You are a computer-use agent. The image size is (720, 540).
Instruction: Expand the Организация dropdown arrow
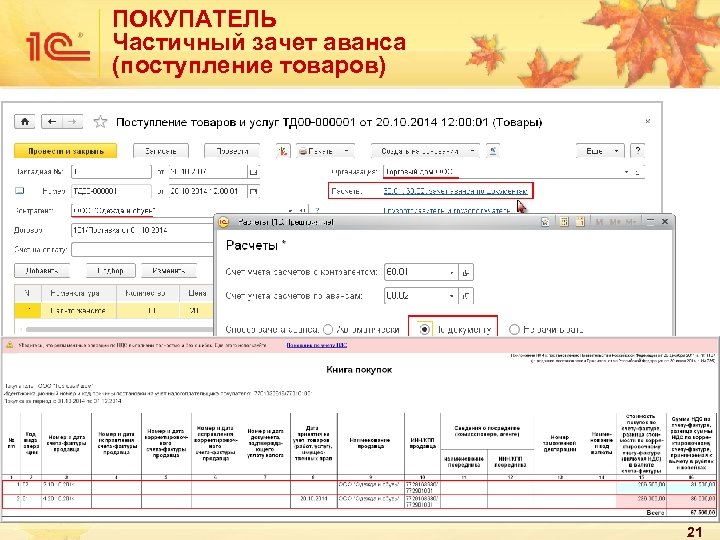coord(626,172)
